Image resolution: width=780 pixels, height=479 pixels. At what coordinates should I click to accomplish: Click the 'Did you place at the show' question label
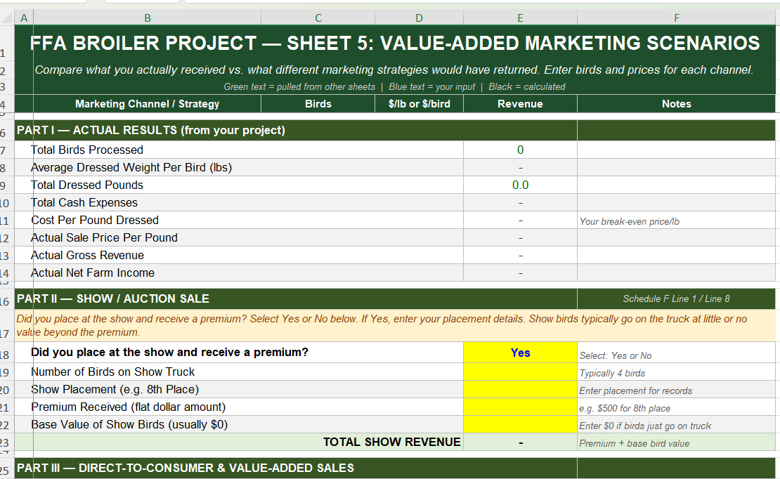[170, 352]
